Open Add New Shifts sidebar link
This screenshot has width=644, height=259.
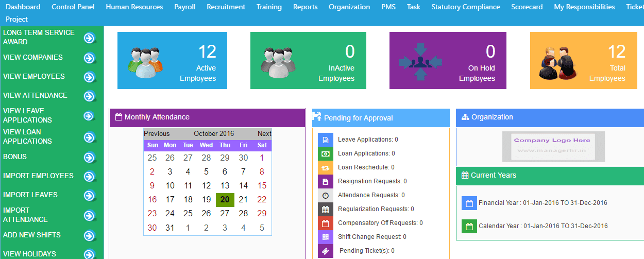(32, 235)
